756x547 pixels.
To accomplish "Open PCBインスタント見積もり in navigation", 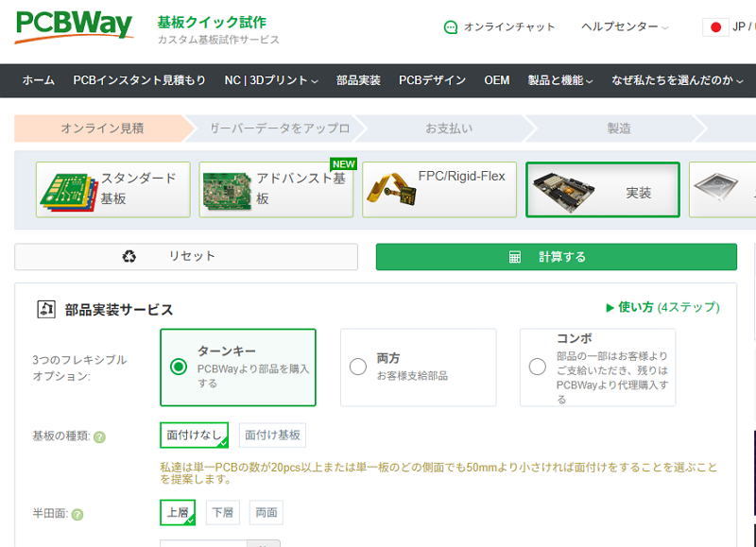I will (139, 81).
